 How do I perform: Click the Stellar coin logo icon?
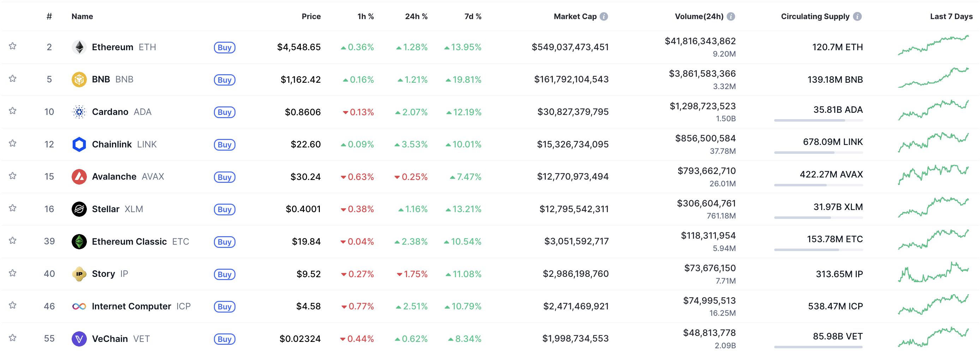pos(79,209)
